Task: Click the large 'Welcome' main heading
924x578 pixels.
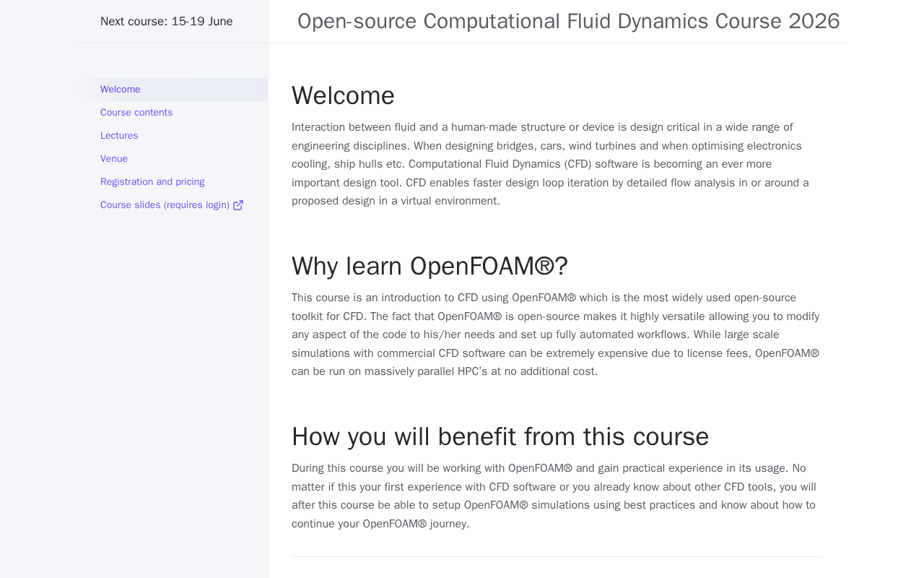Action: tap(343, 96)
